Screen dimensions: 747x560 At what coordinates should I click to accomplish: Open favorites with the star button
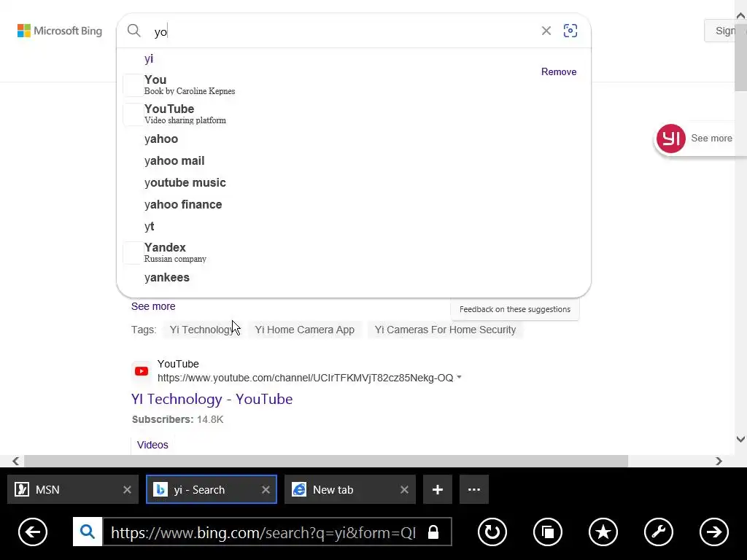click(x=603, y=532)
